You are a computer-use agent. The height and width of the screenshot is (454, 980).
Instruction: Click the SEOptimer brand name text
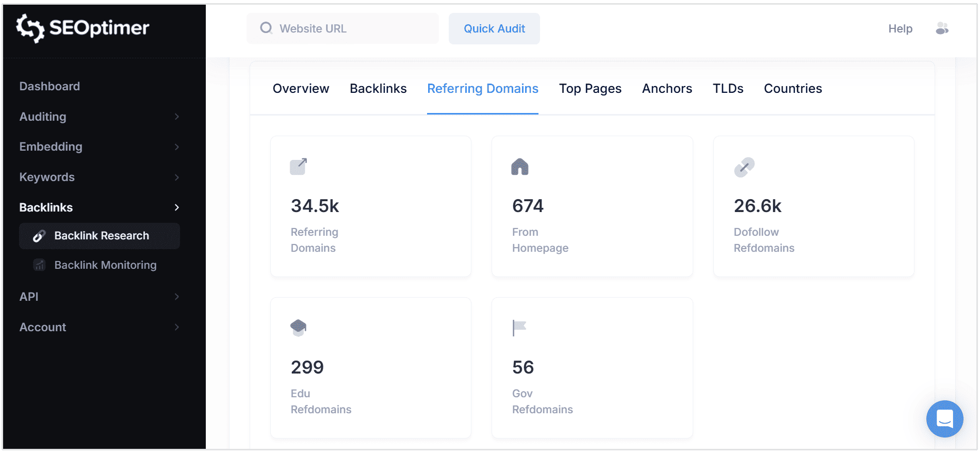tap(99, 28)
